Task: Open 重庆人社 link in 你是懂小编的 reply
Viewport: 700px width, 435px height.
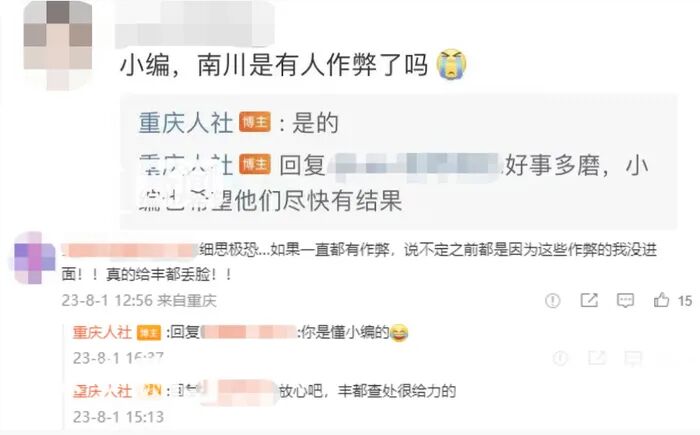Action: point(102,332)
